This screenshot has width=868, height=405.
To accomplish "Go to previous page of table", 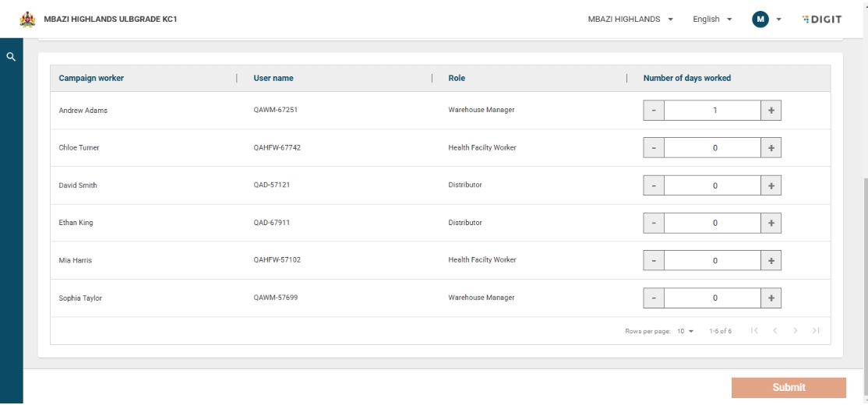I will [x=774, y=331].
